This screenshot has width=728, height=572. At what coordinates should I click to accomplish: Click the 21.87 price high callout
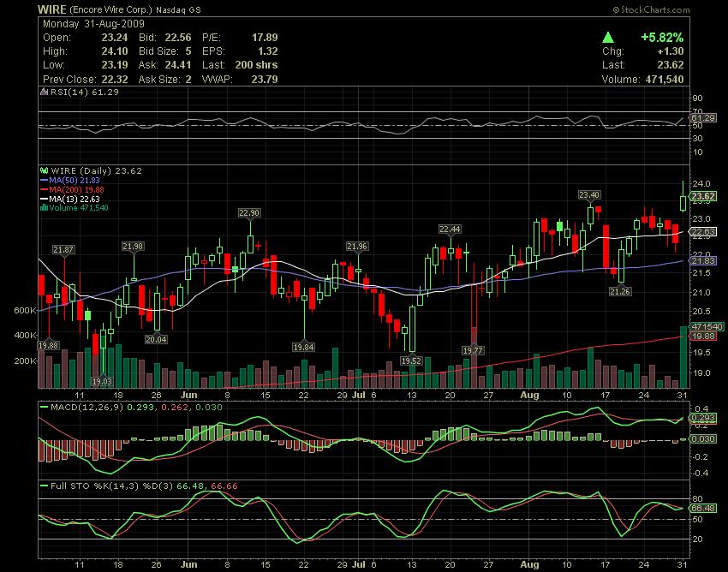(x=63, y=250)
